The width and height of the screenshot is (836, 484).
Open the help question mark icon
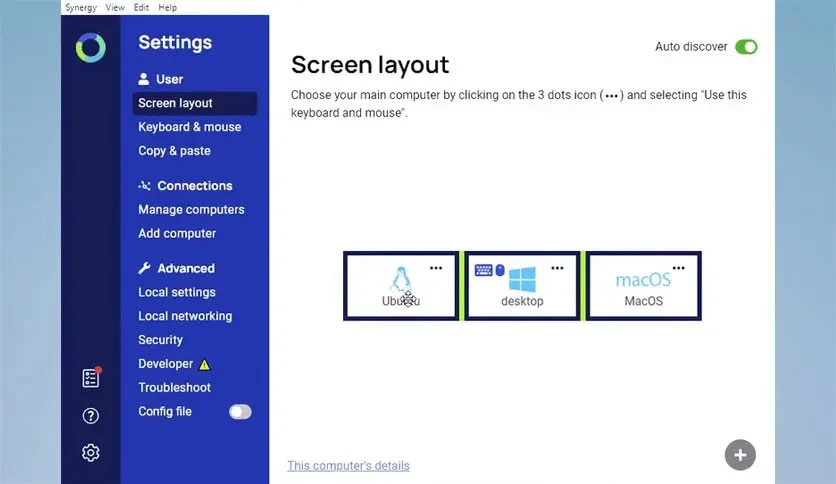tap(91, 416)
